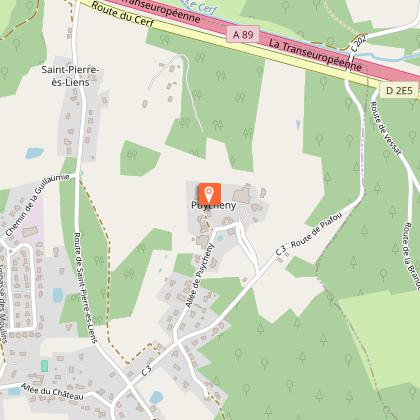The height and width of the screenshot is (420, 420).
Task: Click the C 3 label near Route de Piafou
Action: 281,251
